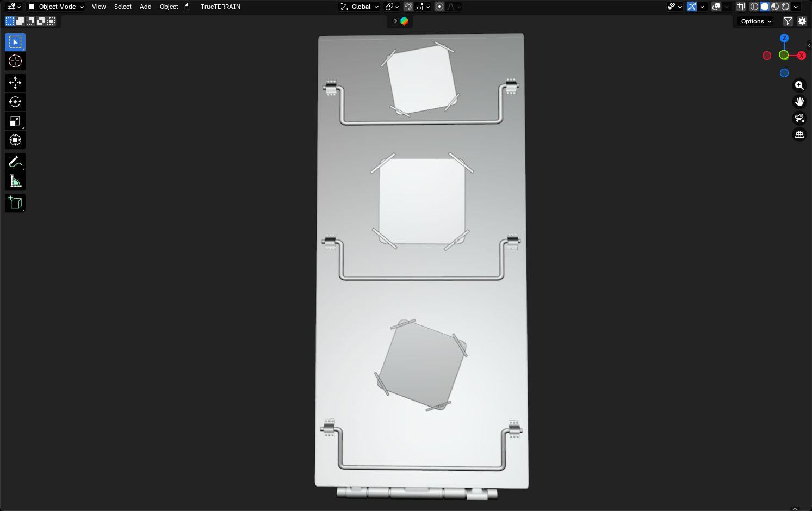Toggle show overlays

pos(716,7)
